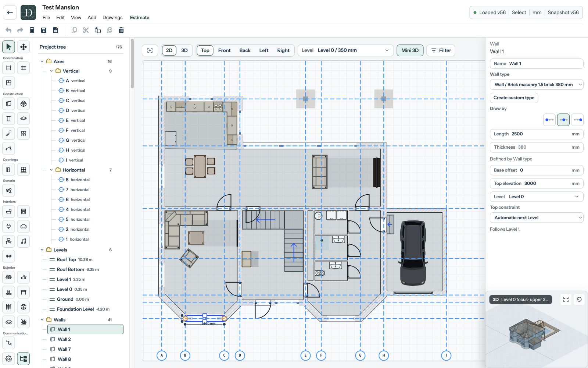Open the calculator icon in toolbar
The height and width of the screenshot is (368, 588).
click(x=32, y=30)
